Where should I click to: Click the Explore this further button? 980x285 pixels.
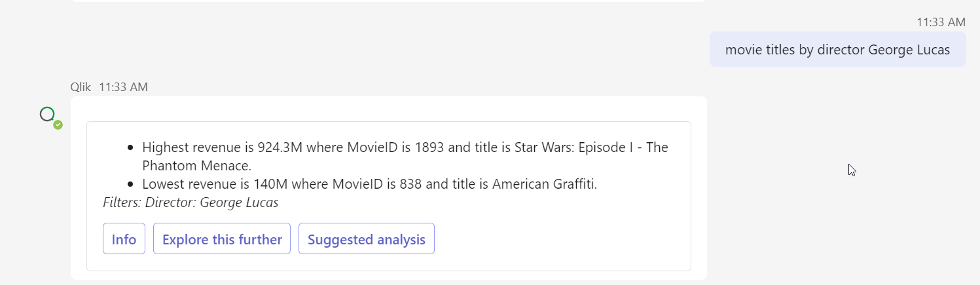(222, 239)
